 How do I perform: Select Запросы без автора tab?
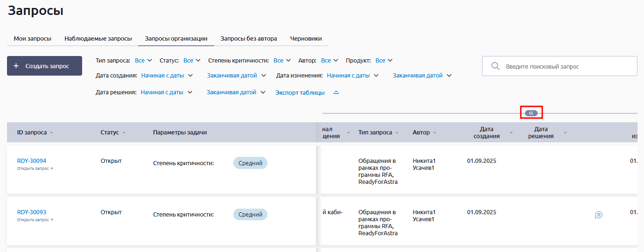click(249, 39)
